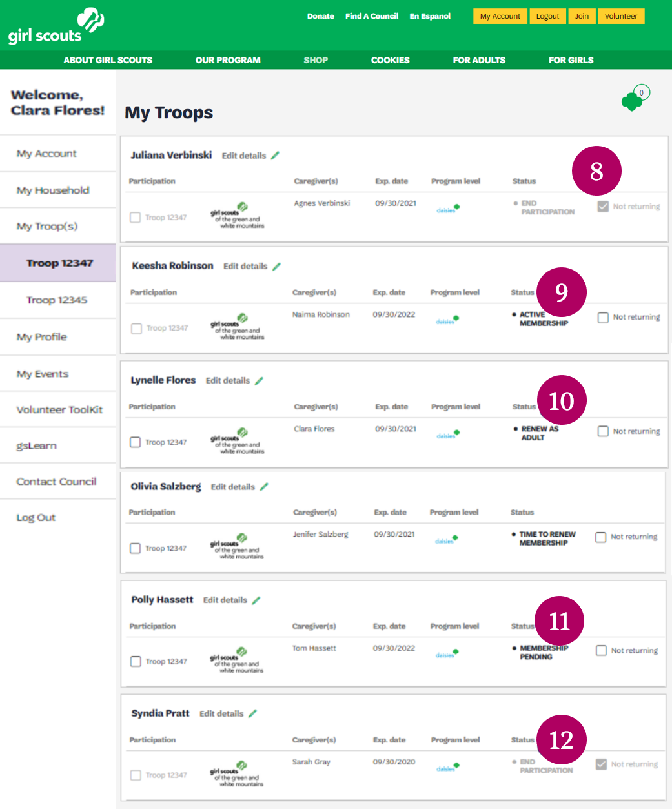Click the Logout button in header
The height and width of the screenshot is (809, 672).
(547, 16)
